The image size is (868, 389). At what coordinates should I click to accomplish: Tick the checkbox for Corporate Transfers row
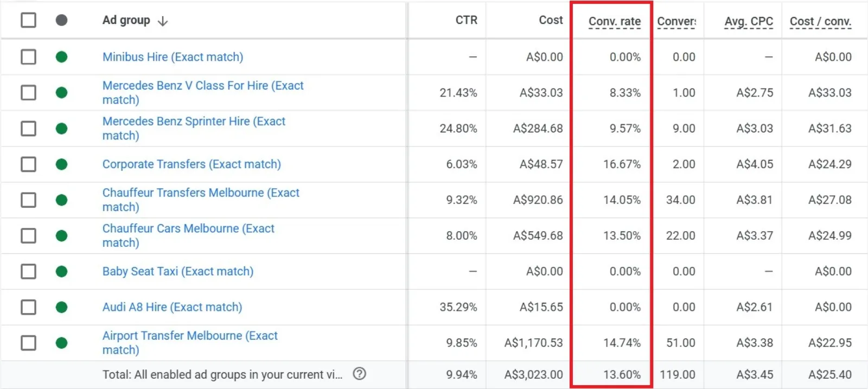28,164
